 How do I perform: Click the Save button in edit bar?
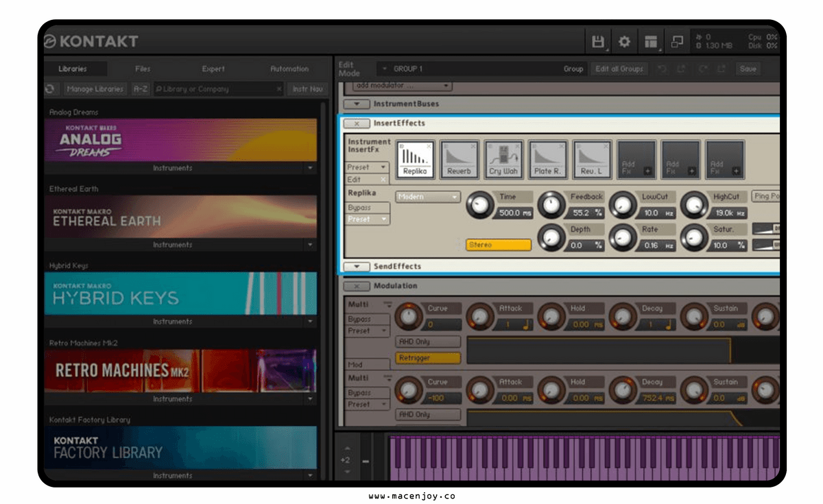(748, 69)
